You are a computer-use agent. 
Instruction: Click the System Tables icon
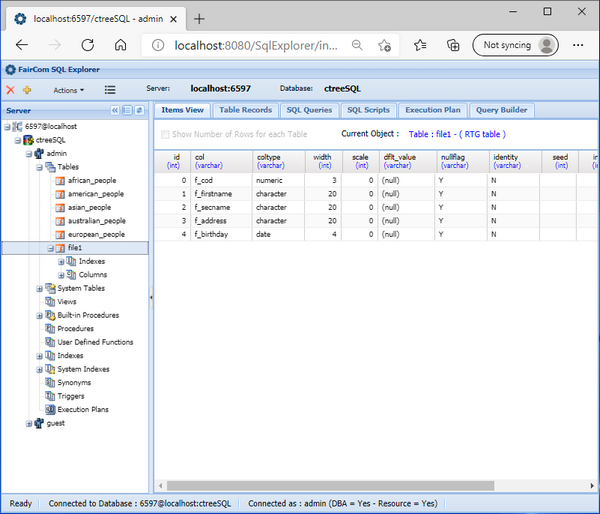[50, 288]
